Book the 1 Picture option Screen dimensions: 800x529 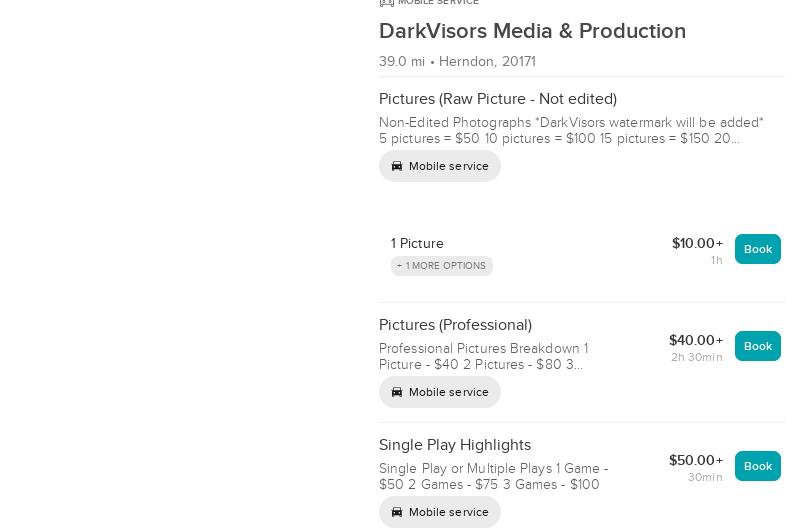(757, 249)
